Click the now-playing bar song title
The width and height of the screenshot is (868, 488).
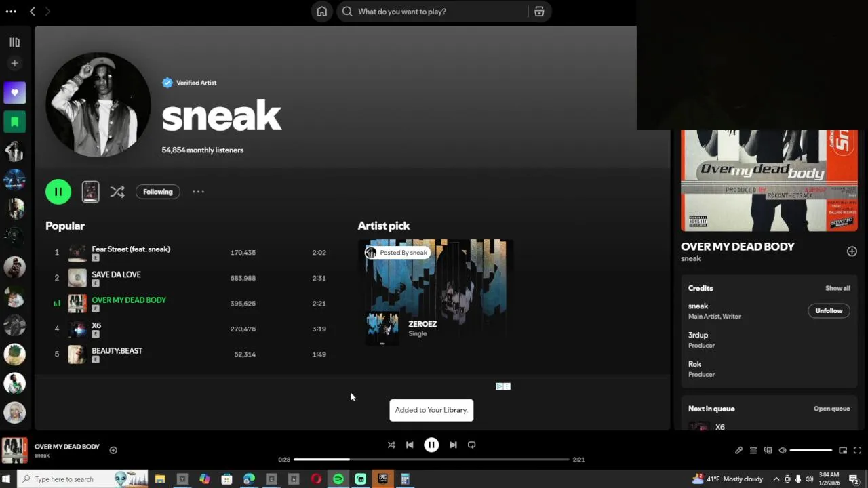click(x=67, y=447)
